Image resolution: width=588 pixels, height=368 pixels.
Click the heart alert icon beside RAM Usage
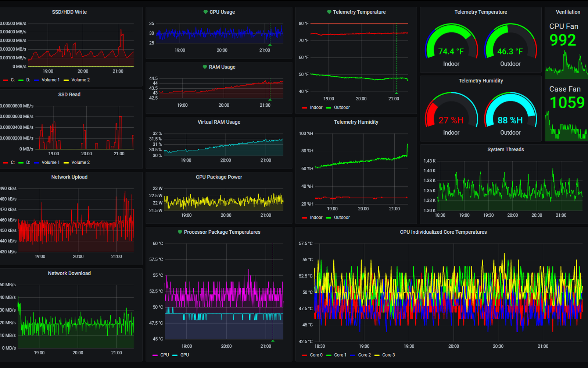(x=205, y=67)
